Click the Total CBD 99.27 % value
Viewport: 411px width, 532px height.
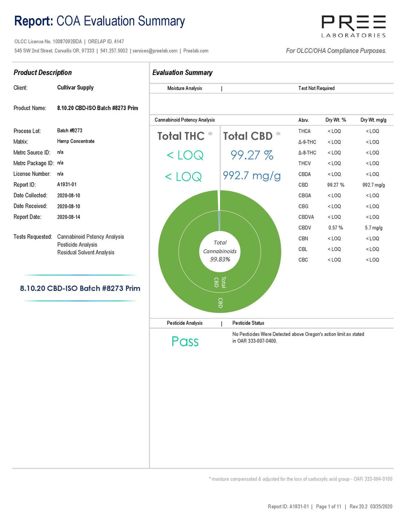(x=252, y=155)
